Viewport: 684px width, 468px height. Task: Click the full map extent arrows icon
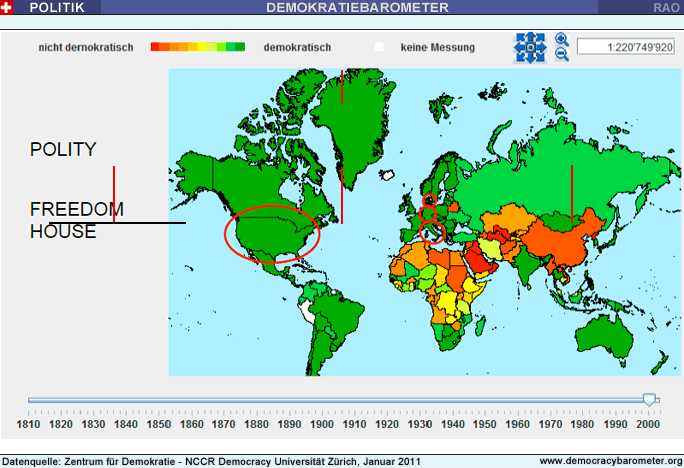click(529, 47)
